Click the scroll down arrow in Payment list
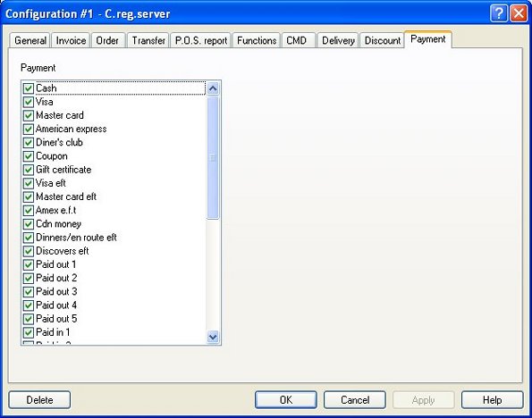The image size is (532, 418). [213, 337]
